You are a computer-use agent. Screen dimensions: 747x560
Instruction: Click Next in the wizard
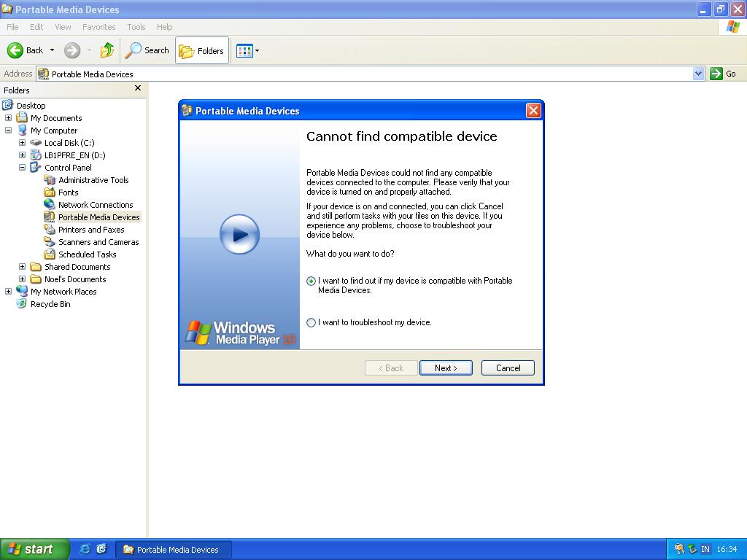click(446, 368)
